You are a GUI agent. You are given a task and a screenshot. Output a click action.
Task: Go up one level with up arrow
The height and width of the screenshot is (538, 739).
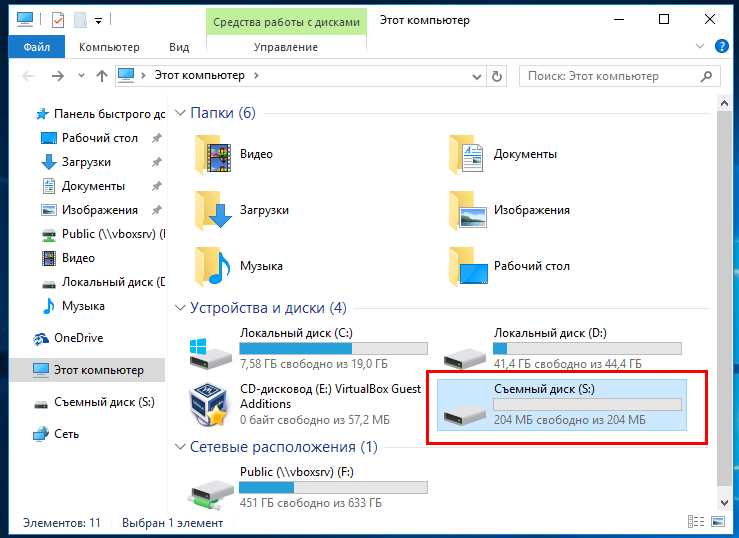102,76
